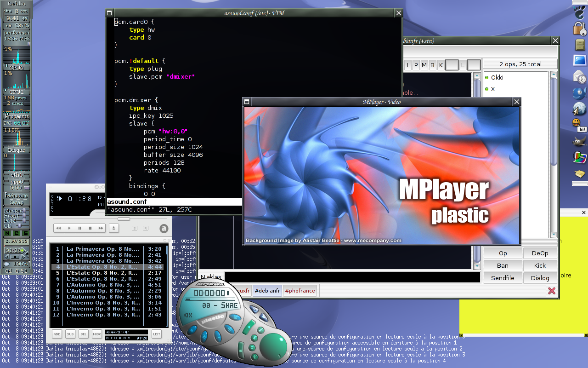The height and width of the screenshot is (368, 588).
Task: Click the power icon on MPlayer remote
Action: pyautogui.click(x=254, y=309)
